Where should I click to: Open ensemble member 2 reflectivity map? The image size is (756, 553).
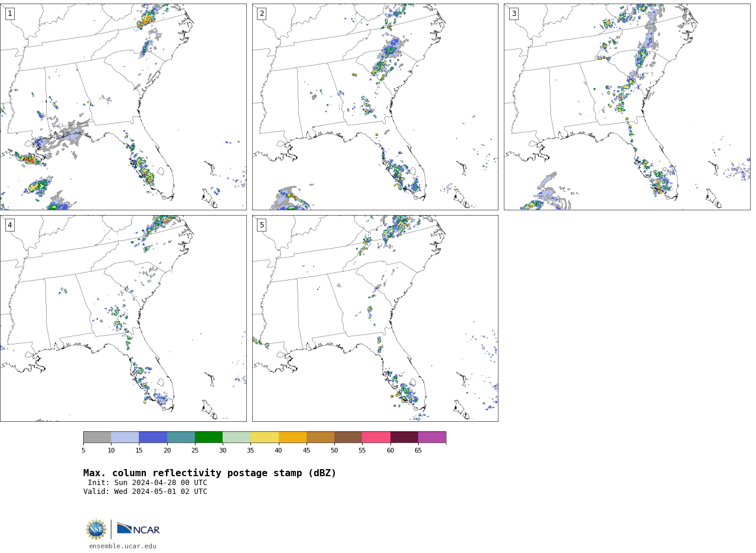click(375, 107)
